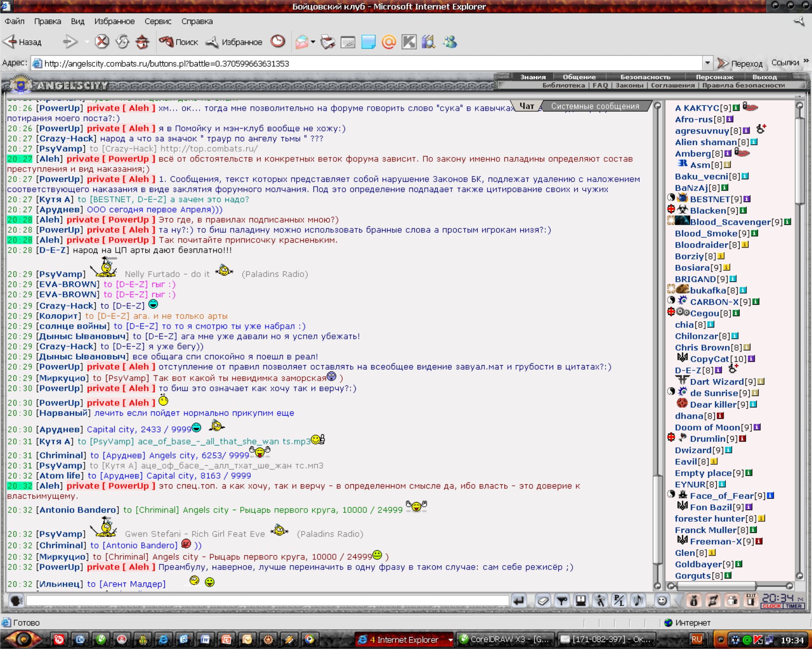Open the FAQ link

tap(600, 85)
